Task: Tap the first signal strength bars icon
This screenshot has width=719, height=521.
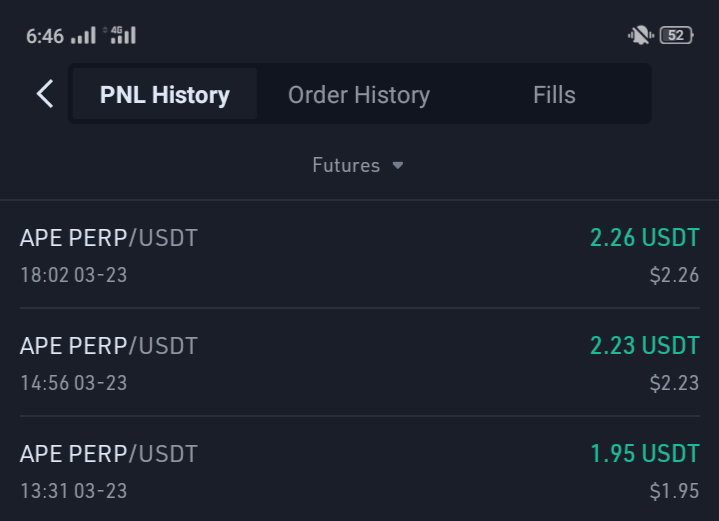Action: (x=83, y=35)
